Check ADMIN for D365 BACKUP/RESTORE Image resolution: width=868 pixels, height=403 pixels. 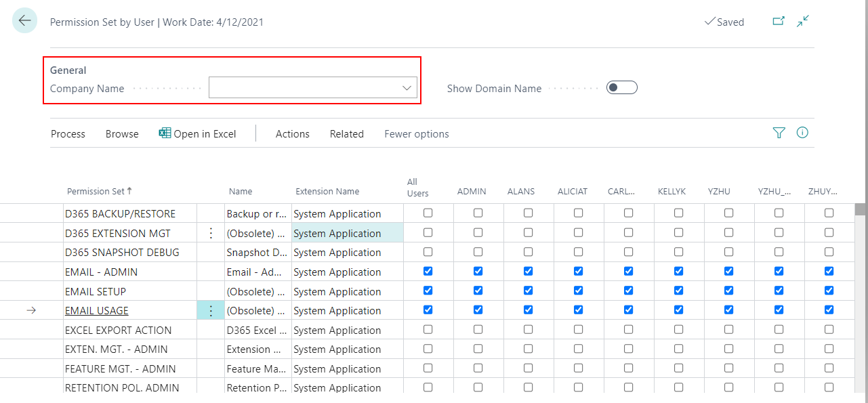(x=478, y=213)
